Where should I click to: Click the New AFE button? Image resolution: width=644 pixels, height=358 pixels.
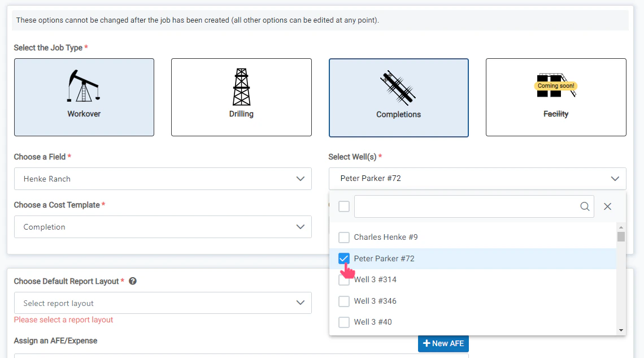pyautogui.click(x=443, y=343)
